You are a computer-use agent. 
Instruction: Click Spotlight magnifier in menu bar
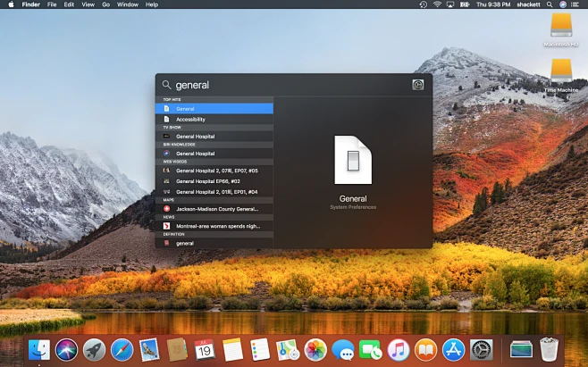pyautogui.click(x=550, y=4)
